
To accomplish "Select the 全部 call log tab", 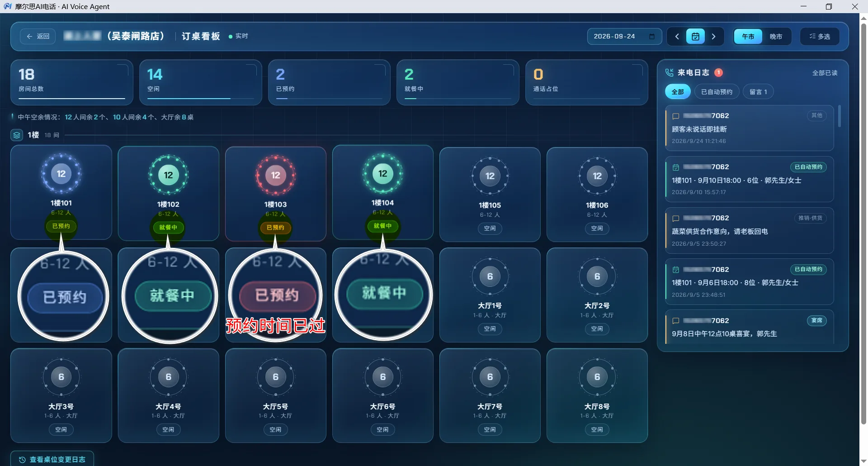I will [678, 92].
